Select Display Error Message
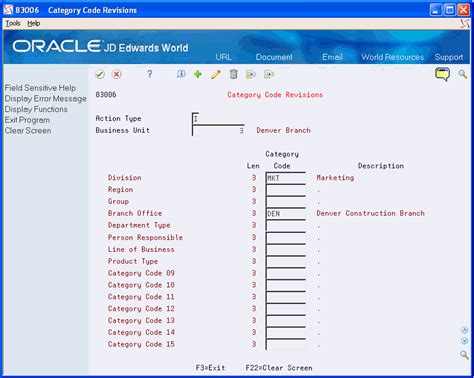This screenshot has height=378, width=474. (x=45, y=99)
